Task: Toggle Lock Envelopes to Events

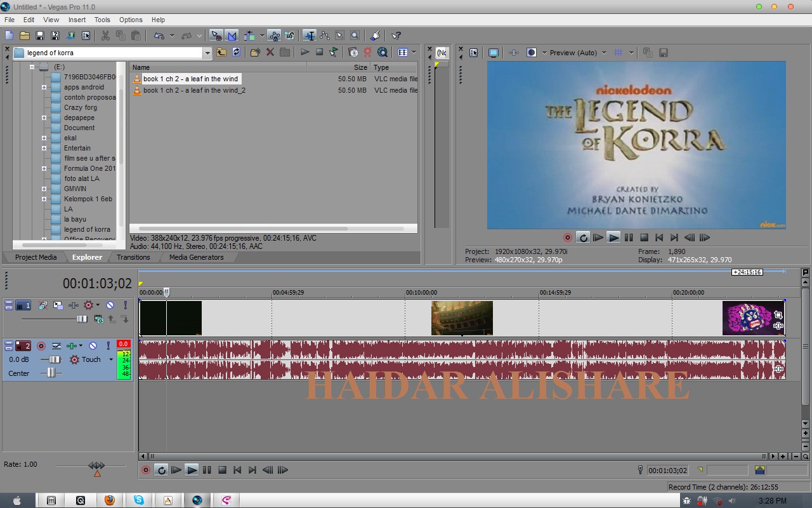Action: tap(275, 36)
